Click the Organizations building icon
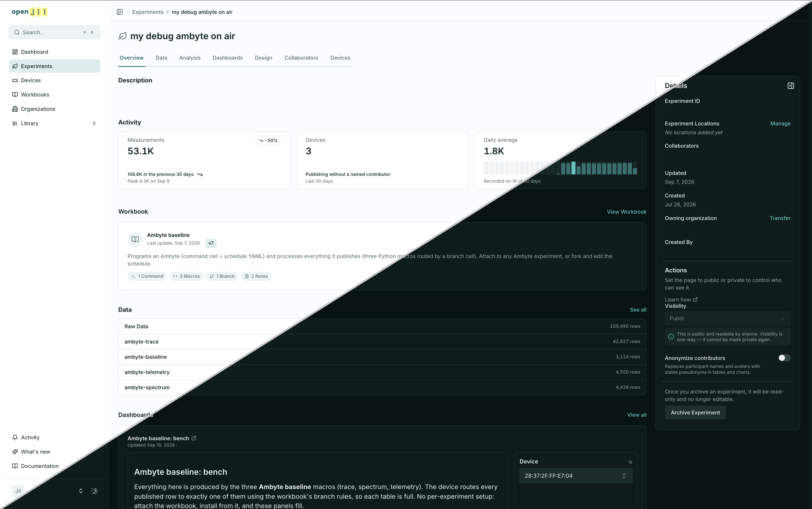The height and width of the screenshot is (509, 812). pyautogui.click(x=15, y=109)
